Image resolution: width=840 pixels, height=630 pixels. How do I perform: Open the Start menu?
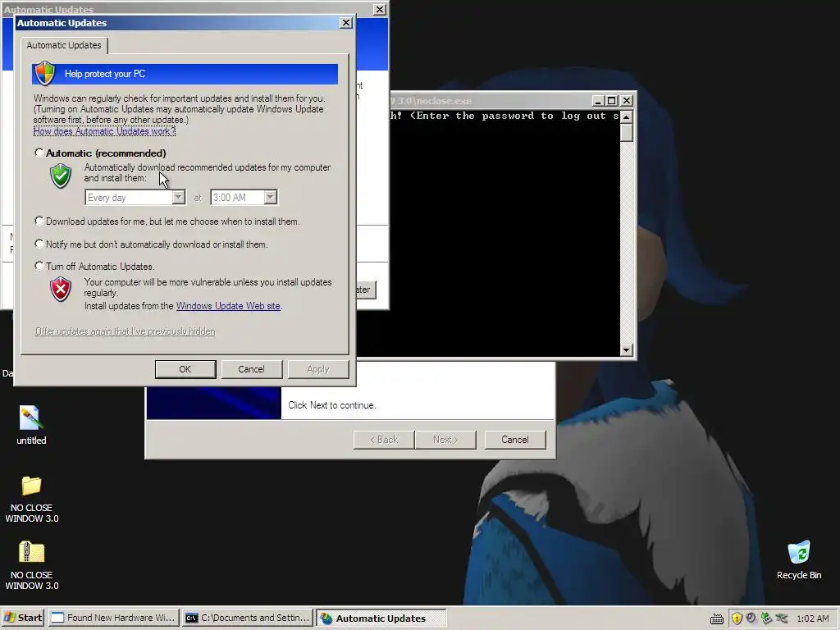coord(23,619)
